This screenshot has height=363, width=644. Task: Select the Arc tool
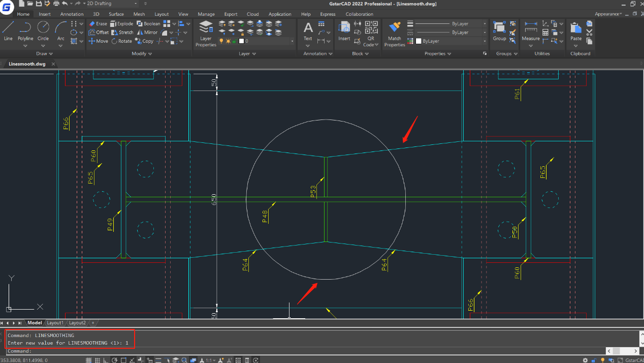point(60,31)
